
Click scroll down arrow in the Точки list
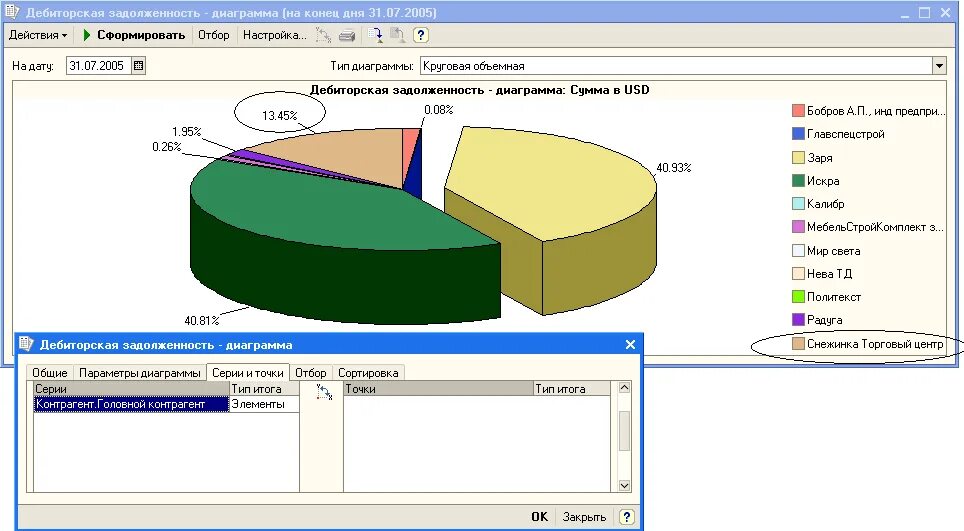click(624, 486)
